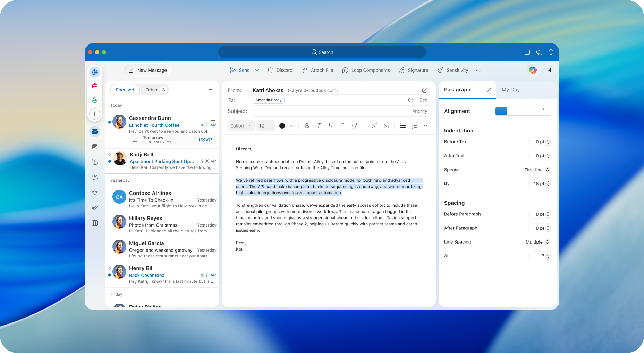Set alignment to justified
This screenshot has width=644, height=353.
(x=534, y=111)
